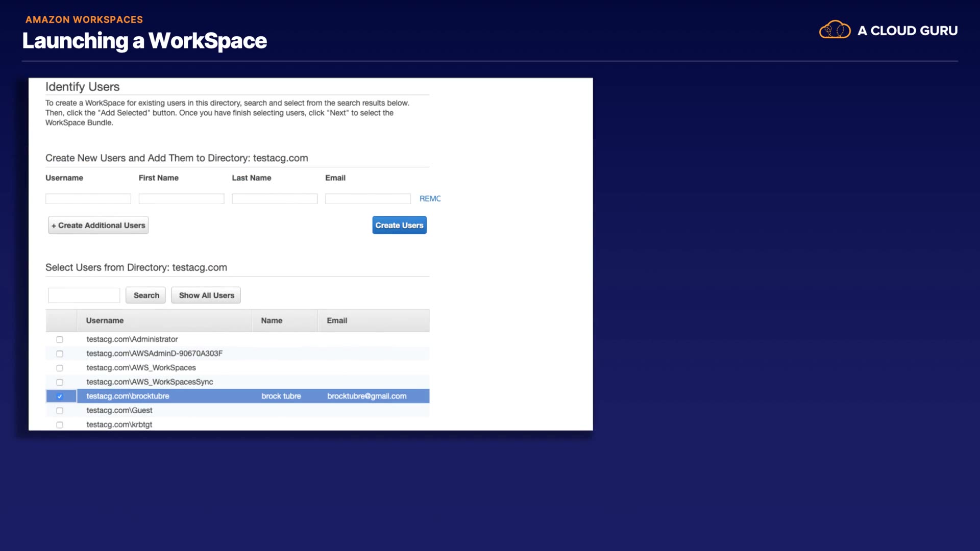The width and height of the screenshot is (980, 551).
Task: Click the directory user search box
Action: point(84,295)
